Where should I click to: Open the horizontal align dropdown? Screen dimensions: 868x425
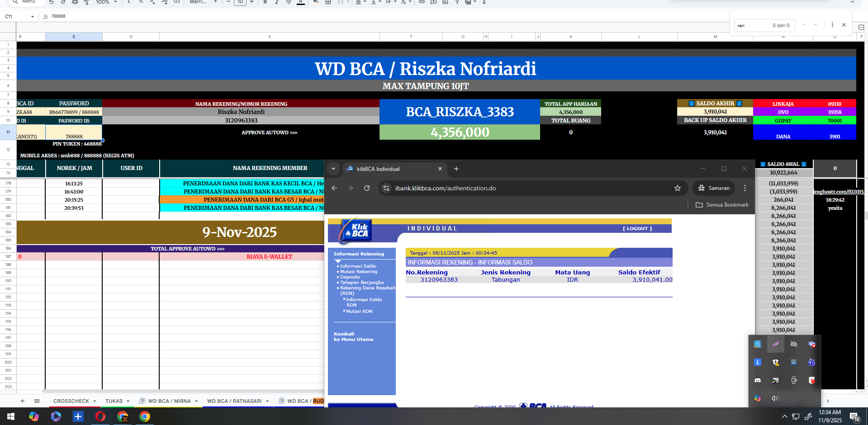click(x=360, y=2)
